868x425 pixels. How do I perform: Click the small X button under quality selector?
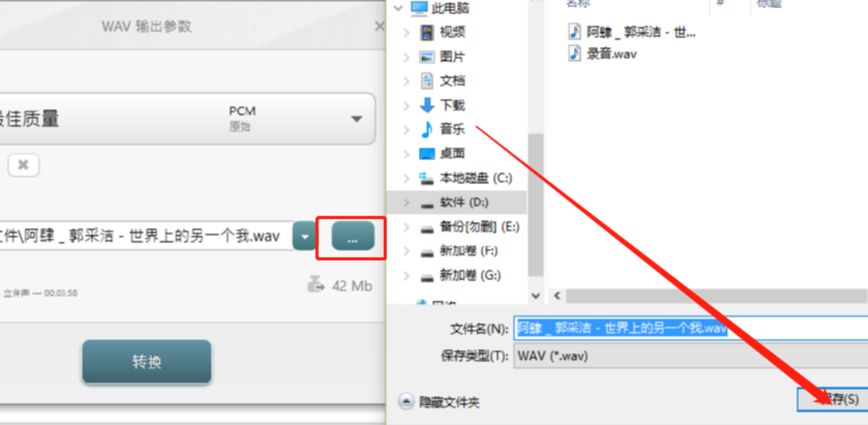(x=23, y=165)
